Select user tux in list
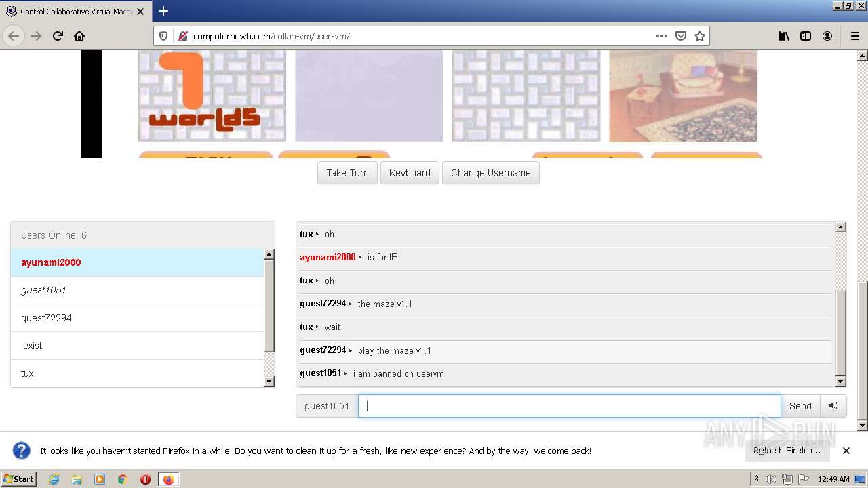The width and height of the screenshot is (868, 488). tap(137, 373)
